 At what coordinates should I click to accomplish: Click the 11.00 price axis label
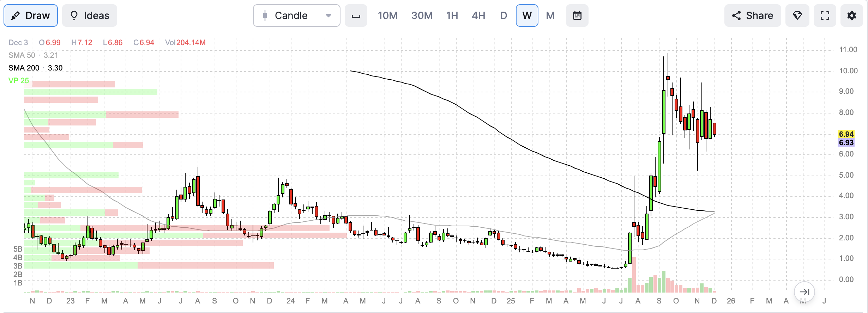click(x=848, y=50)
